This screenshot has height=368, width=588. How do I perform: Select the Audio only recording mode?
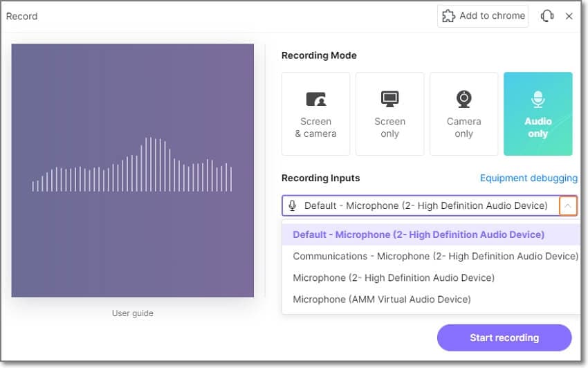(538, 113)
